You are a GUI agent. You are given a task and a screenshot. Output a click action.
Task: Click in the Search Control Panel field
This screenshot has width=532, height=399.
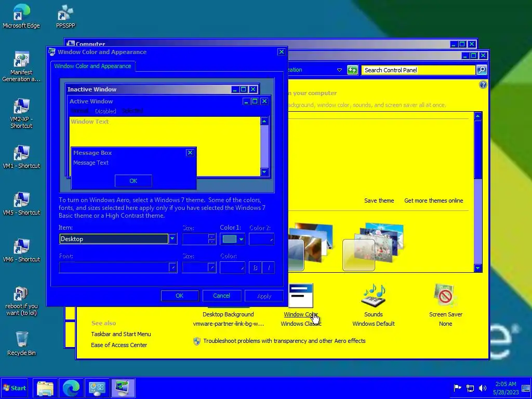(418, 70)
